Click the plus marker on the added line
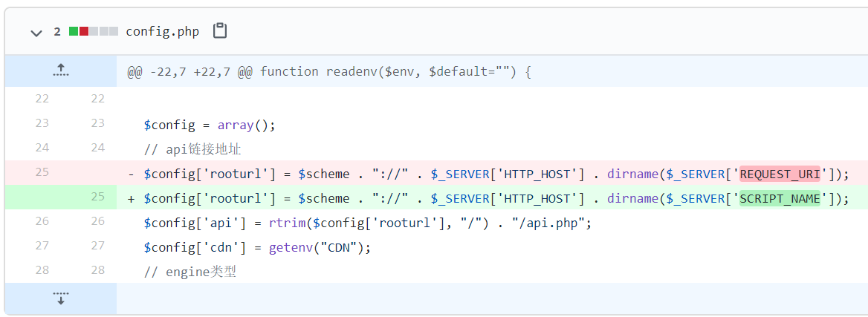 132,198
